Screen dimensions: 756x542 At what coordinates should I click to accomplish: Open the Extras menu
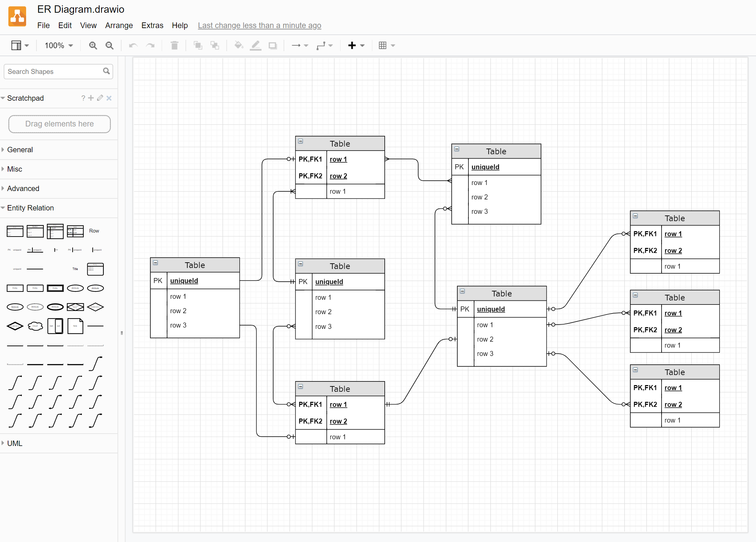click(152, 25)
